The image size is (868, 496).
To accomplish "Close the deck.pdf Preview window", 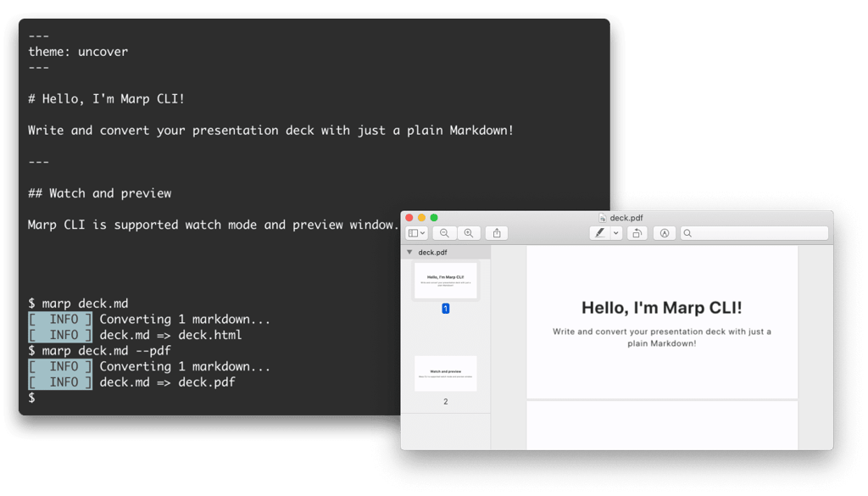I will (x=409, y=218).
